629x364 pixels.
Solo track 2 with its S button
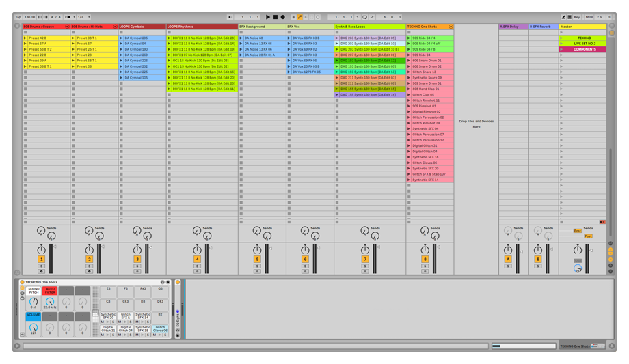(89, 266)
